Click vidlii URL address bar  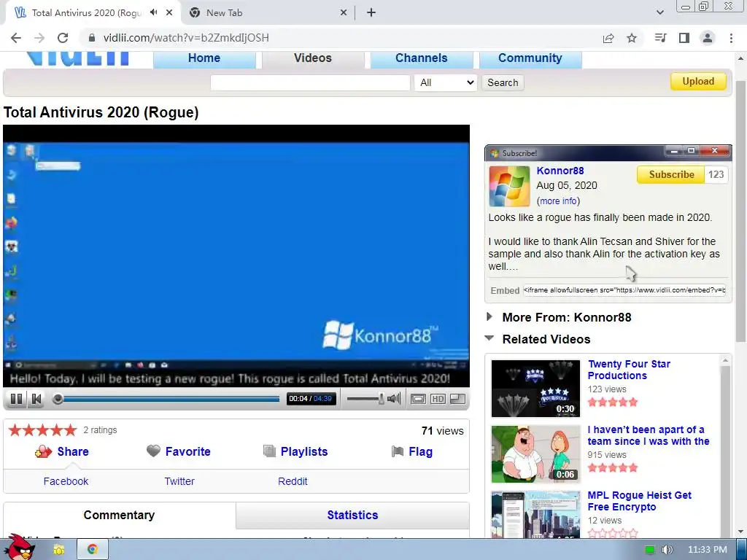point(186,38)
